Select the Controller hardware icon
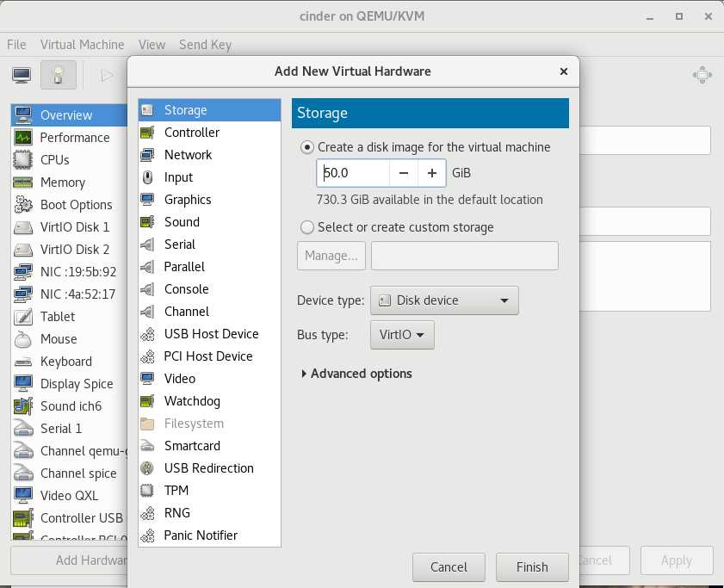Screen dimensions: 724x588 tap(148, 133)
